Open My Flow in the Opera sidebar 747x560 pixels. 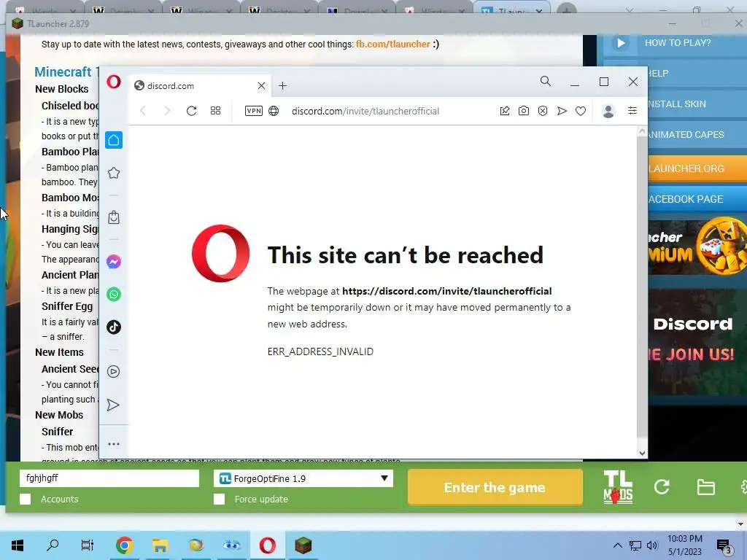click(113, 405)
